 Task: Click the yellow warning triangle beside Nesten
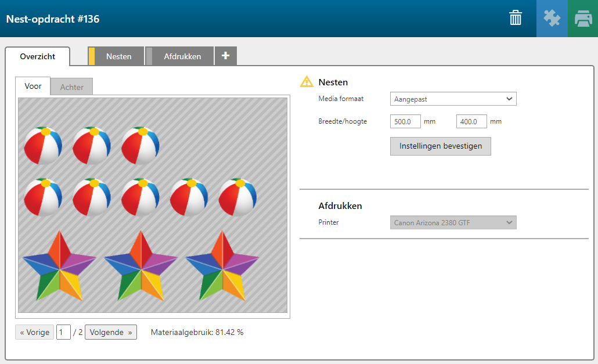tap(307, 82)
